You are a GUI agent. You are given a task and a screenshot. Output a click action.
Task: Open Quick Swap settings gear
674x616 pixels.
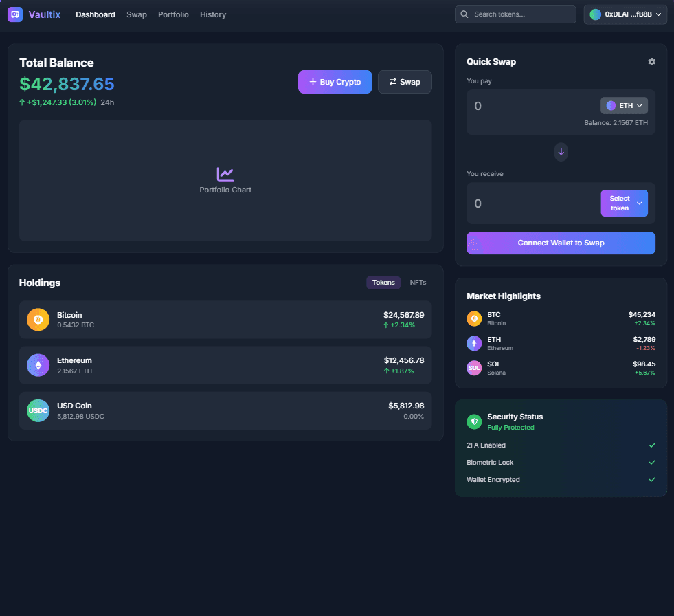(x=651, y=61)
